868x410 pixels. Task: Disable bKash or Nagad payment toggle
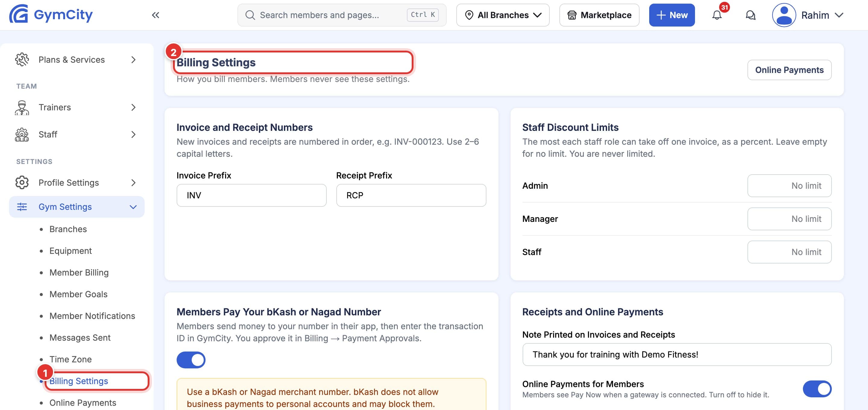(x=191, y=360)
